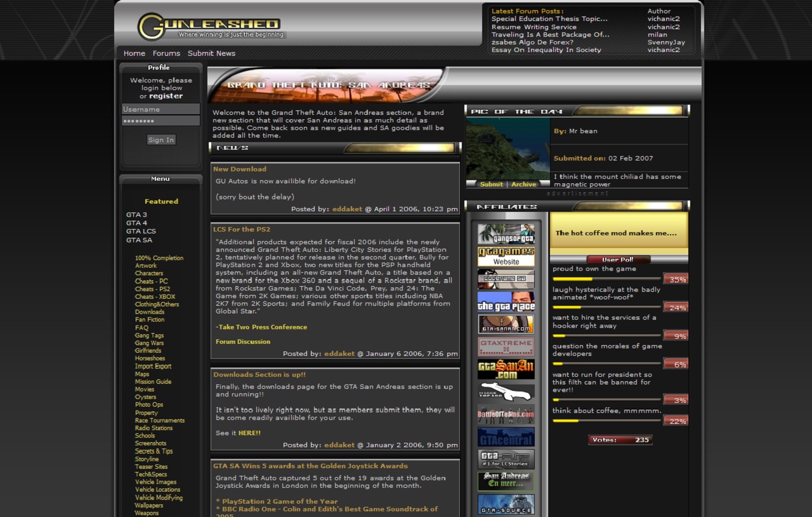
Task: Open The GTA Place affiliate banner
Action: [506, 301]
